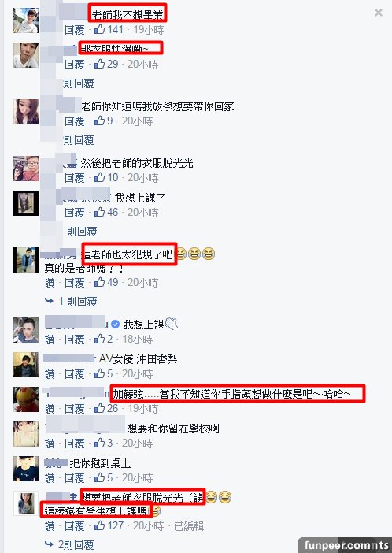Click the thumbs-up icon showing 49 likes

coord(99,282)
